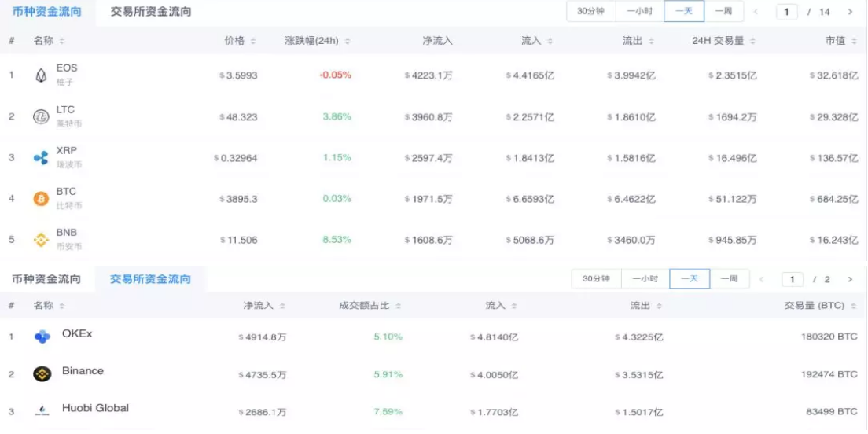Viewport: 868px width, 434px height.
Task: Click Binance volume 192474 BTC
Action: (x=829, y=374)
